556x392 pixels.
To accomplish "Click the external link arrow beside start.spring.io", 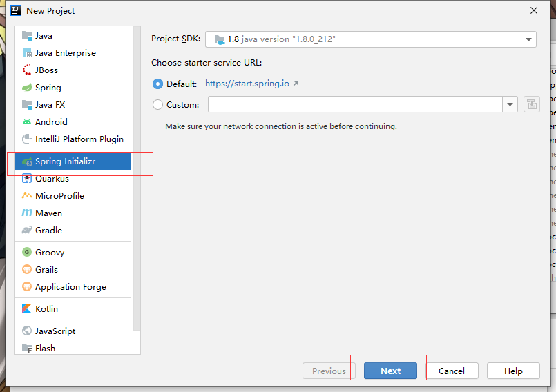I will click(x=296, y=84).
